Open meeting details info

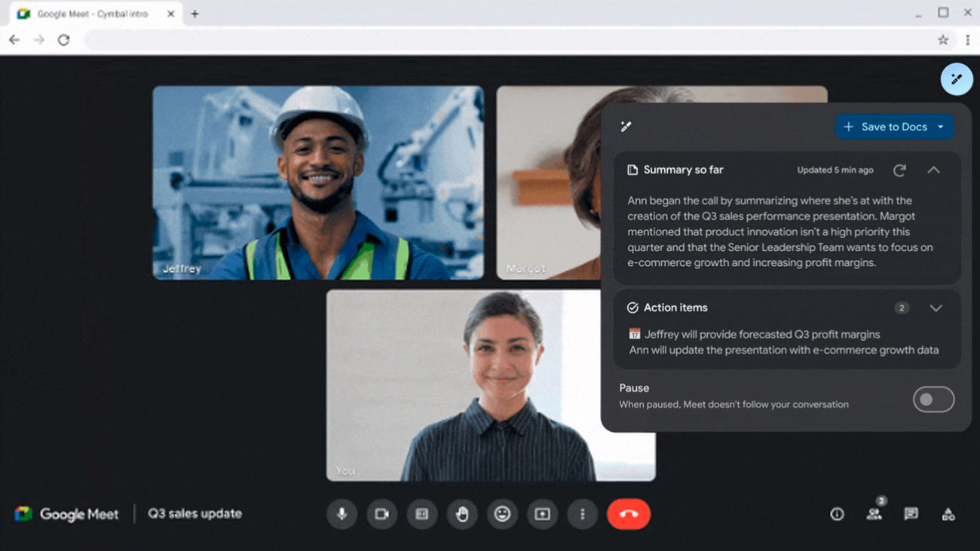point(837,514)
